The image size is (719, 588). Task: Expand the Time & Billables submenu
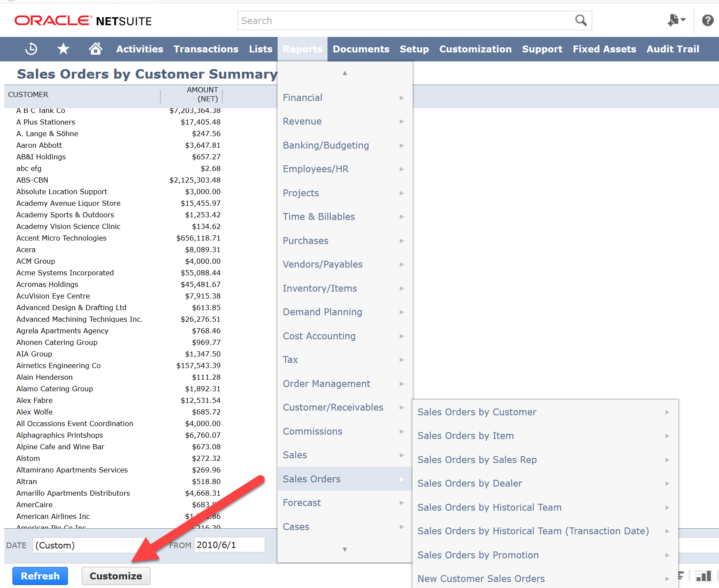tap(345, 216)
